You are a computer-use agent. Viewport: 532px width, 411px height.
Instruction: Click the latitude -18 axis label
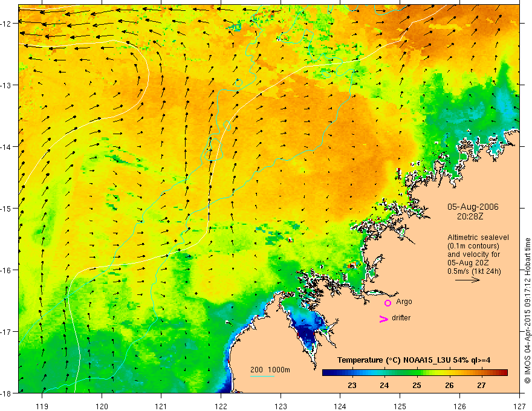point(7,393)
